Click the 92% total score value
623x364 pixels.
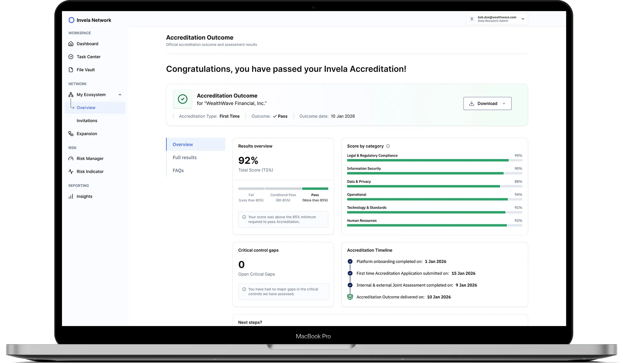pos(248,161)
